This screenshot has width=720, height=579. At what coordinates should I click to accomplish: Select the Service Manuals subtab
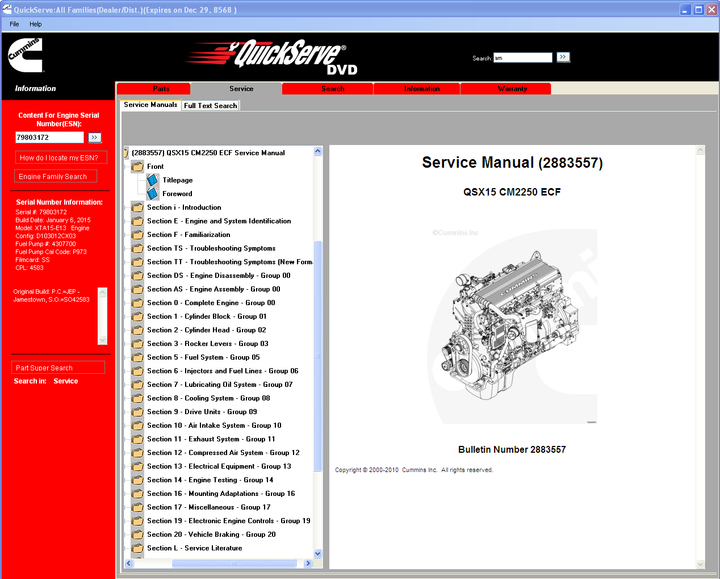point(150,105)
